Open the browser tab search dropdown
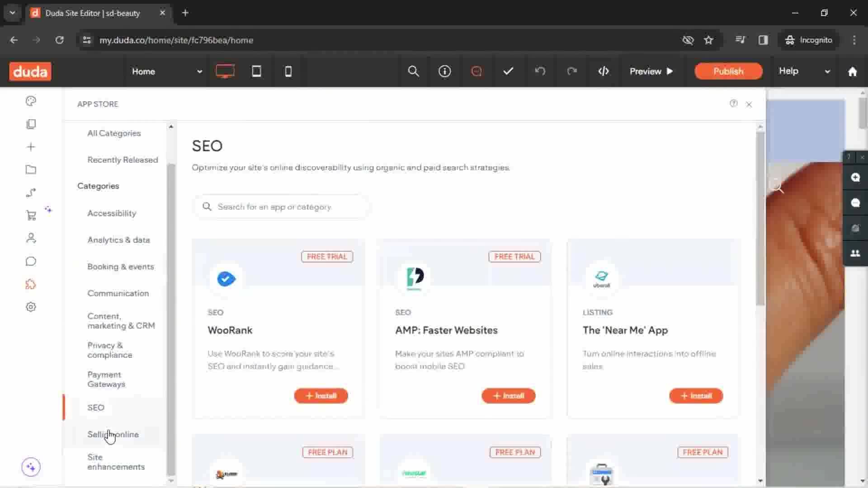Viewport: 868px width, 488px height. (13, 13)
